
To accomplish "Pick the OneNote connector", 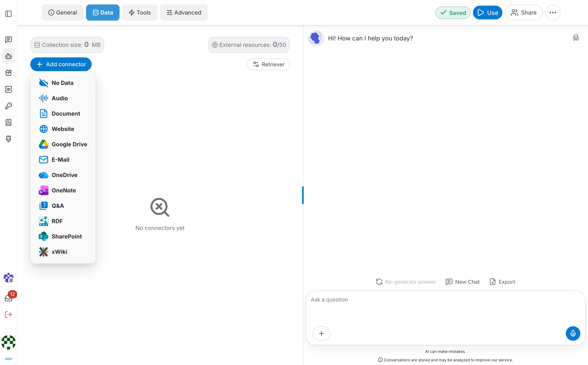I will tap(63, 190).
